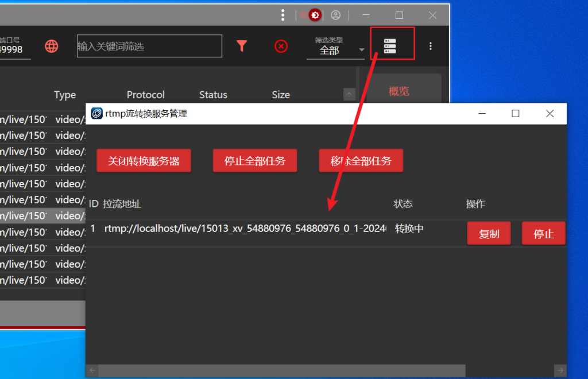Open the toolbar vertical dots menu
Image resolution: width=588 pixels, height=379 pixels.
(431, 46)
